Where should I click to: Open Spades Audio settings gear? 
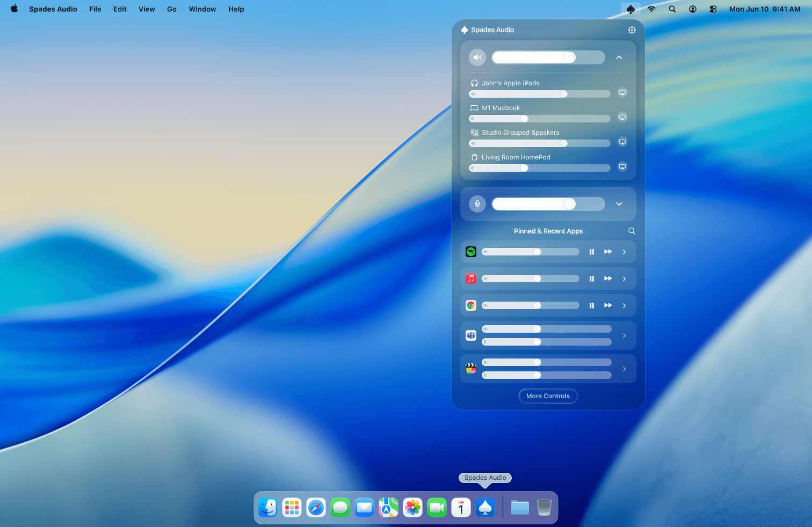pyautogui.click(x=632, y=30)
